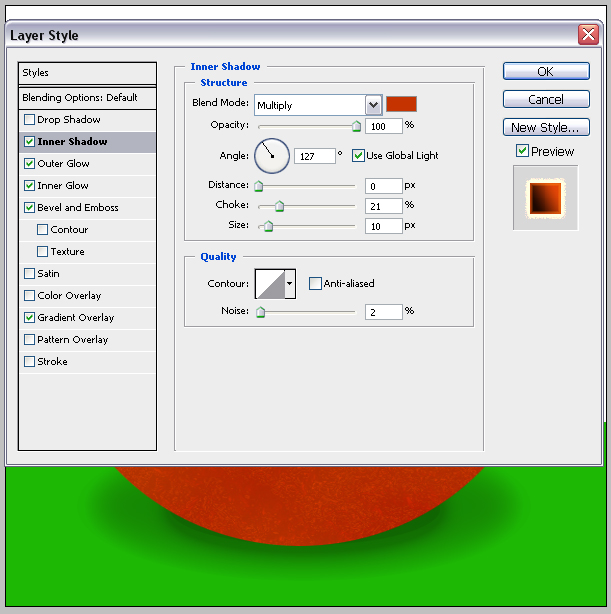
Task: Click the Size value field
Action: (x=384, y=226)
